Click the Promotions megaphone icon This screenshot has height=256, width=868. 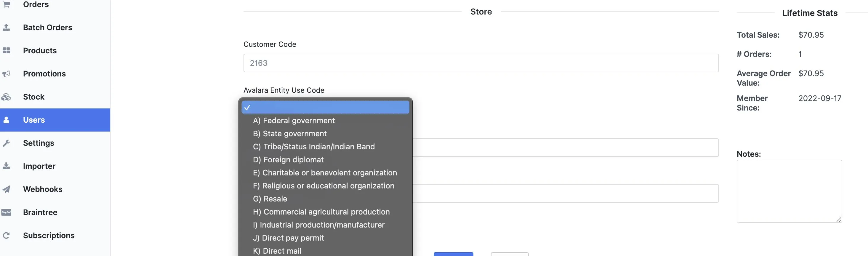pyautogui.click(x=6, y=74)
